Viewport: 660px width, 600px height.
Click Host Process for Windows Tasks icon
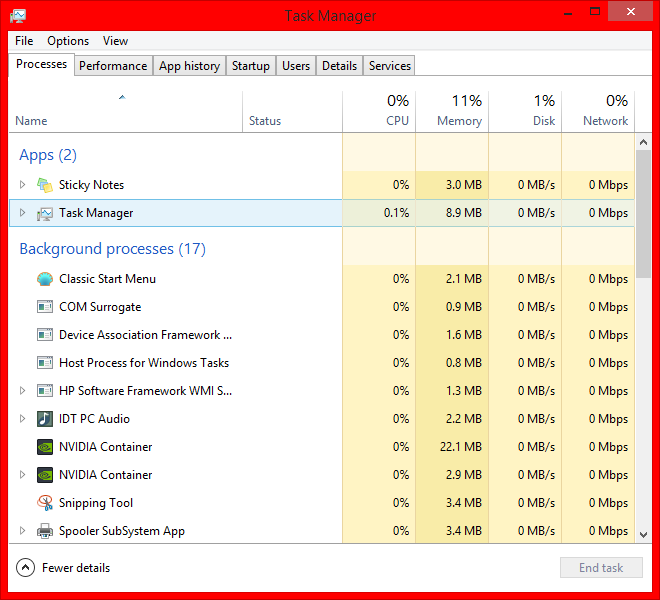[45, 363]
